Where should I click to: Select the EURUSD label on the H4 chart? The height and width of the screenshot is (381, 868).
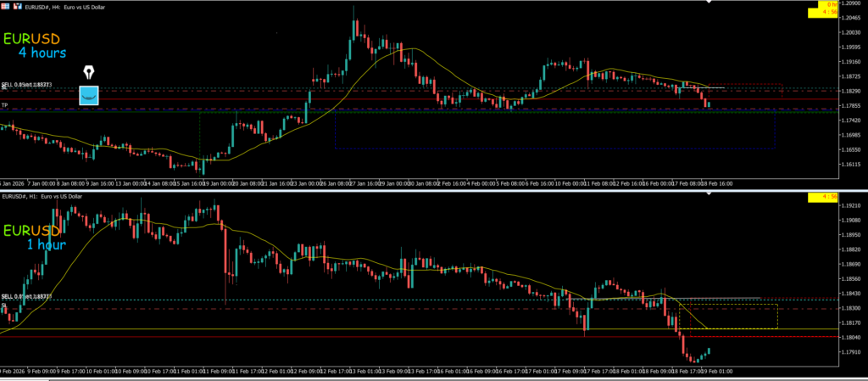coord(31,39)
